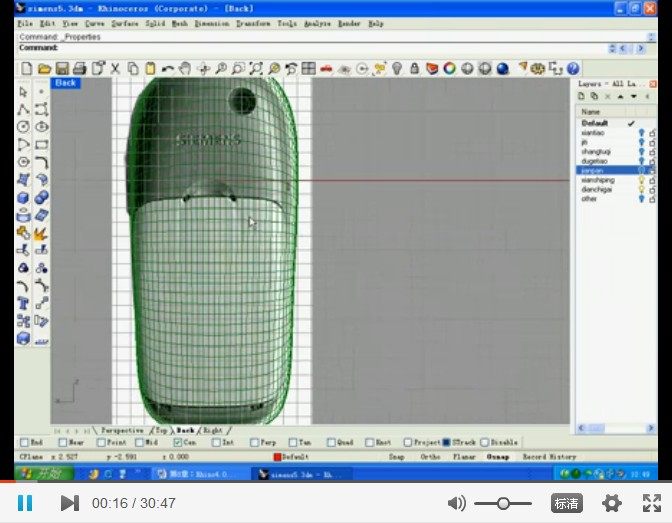Image resolution: width=672 pixels, height=523 pixels.
Task: Open the Windows Start button
Action: pyautogui.click(x=44, y=474)
